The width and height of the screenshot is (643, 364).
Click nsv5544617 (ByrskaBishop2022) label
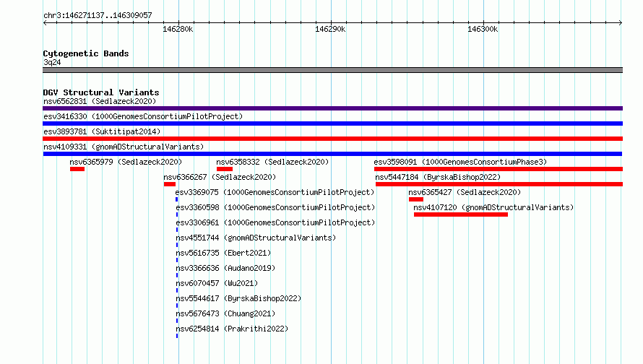238,298
